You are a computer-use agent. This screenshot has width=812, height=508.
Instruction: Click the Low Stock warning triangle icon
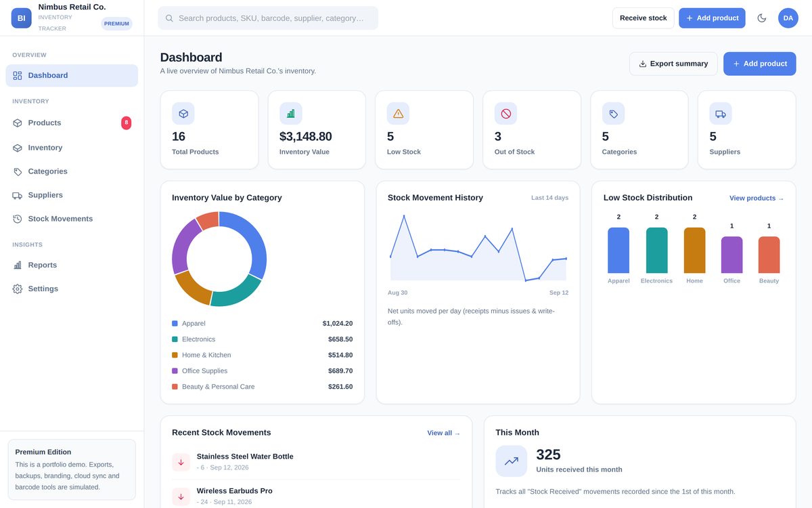[399, 114]
